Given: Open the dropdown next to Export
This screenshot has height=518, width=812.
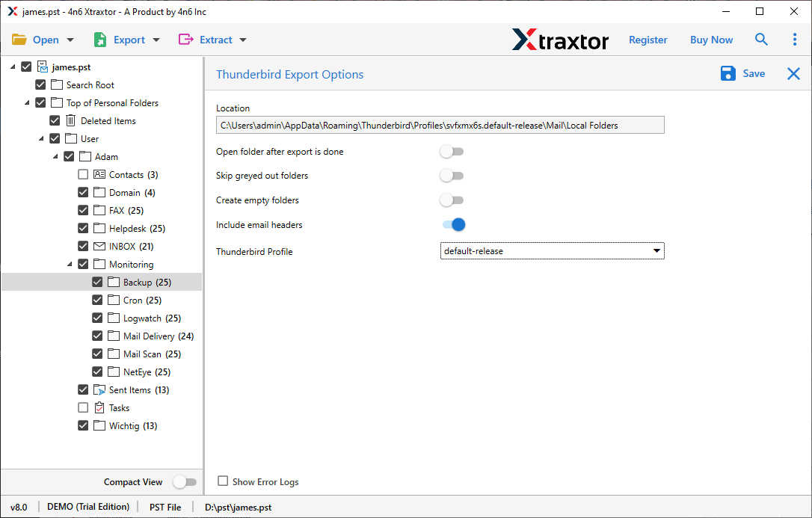Looking at the screenshot, I should 156,39.
